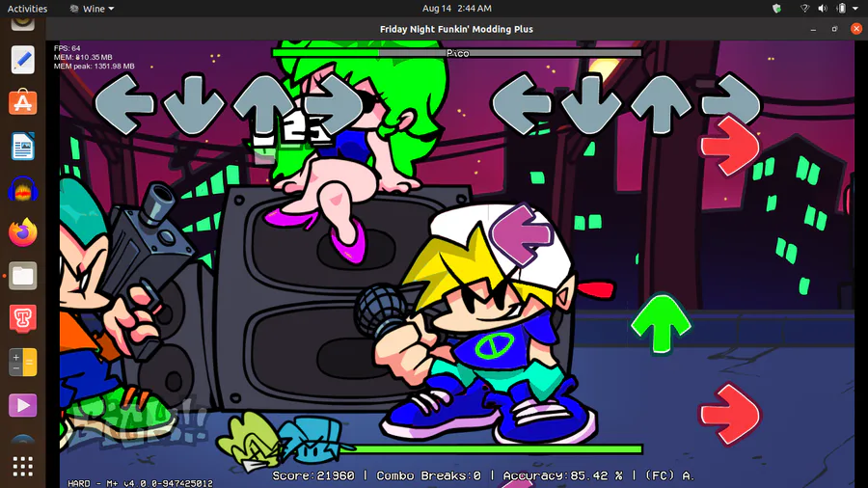Click the Accuracy 85.42 % text
This screenshot has height=488, width=868.
562,475
